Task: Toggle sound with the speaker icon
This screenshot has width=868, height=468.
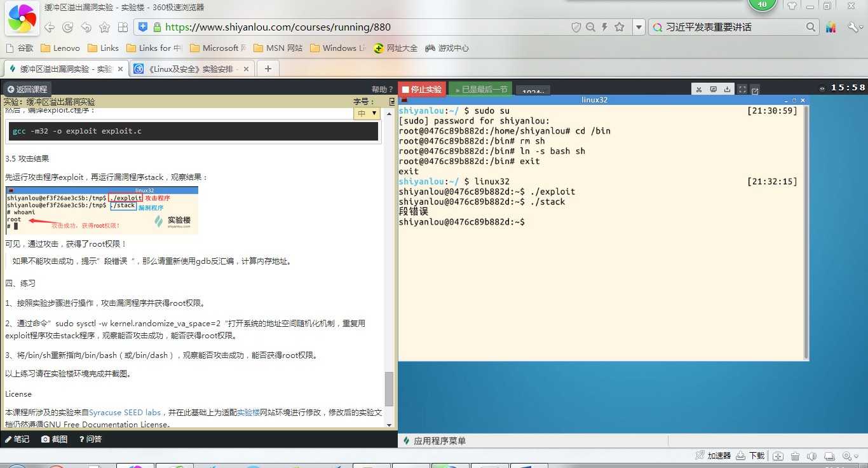Action: pos(811,456)
